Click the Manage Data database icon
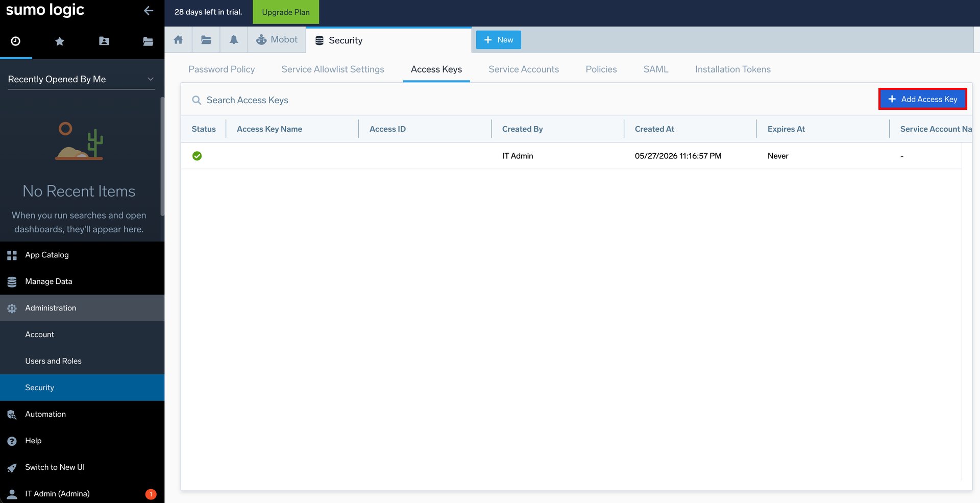This screenshot has height=503, width=980. tap(12, 282)
